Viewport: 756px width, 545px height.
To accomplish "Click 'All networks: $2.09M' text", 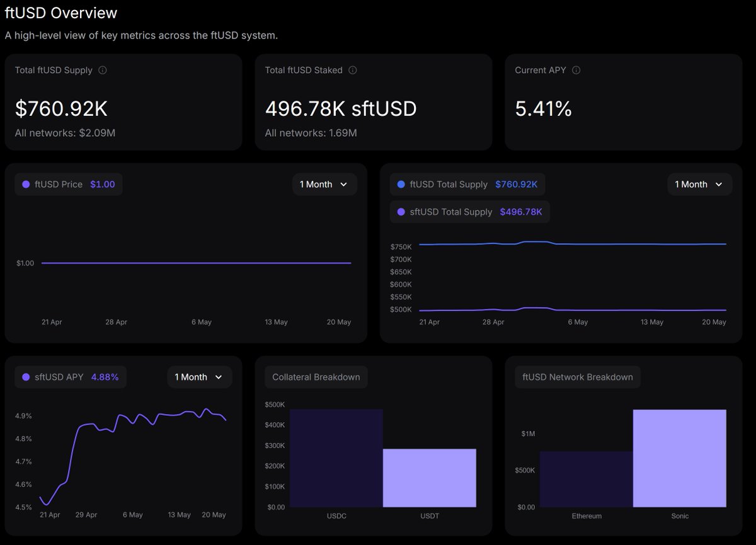I will pos(65,133).
